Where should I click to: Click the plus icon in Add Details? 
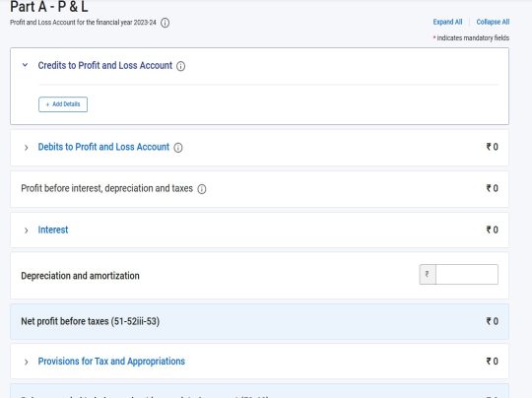(47, 104)
